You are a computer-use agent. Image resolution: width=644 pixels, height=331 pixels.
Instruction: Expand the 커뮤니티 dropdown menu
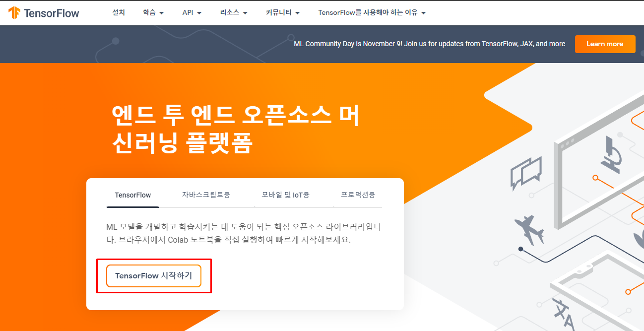click(283, 12)
